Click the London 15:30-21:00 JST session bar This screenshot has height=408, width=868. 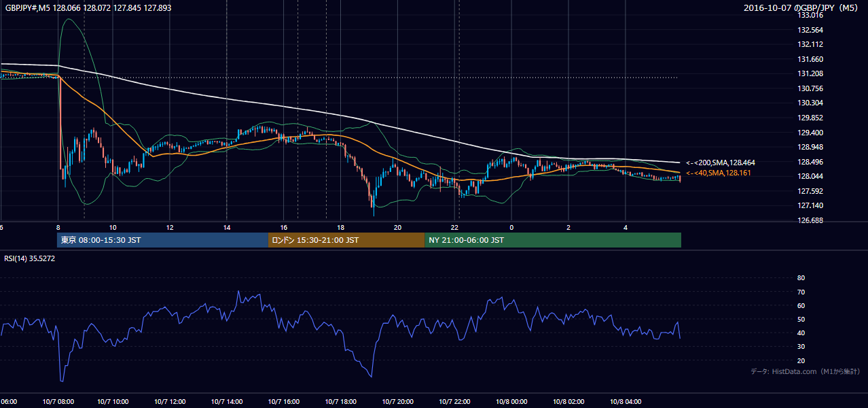(x=347, y=240)
